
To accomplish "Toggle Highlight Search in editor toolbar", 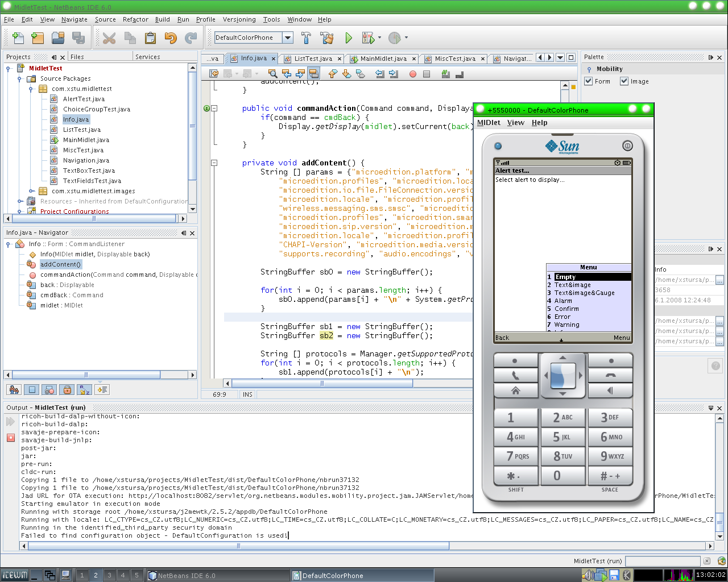I will [313, 74].
